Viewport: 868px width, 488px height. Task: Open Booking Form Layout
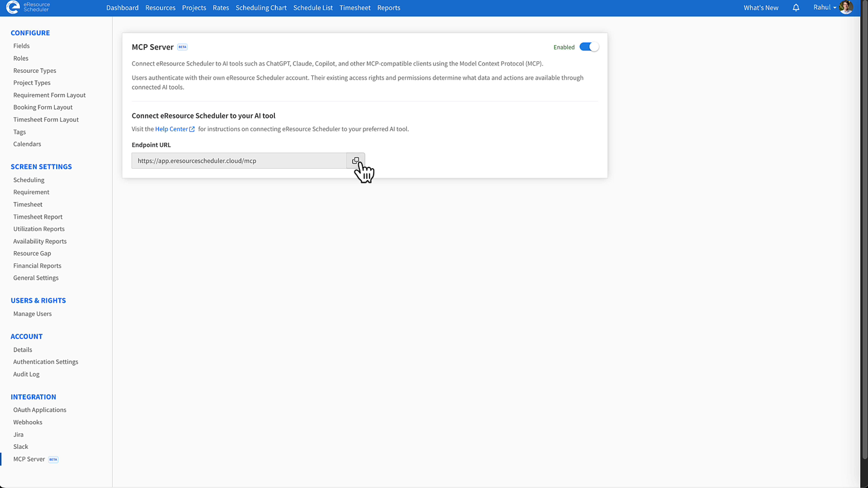coord(43,107)
